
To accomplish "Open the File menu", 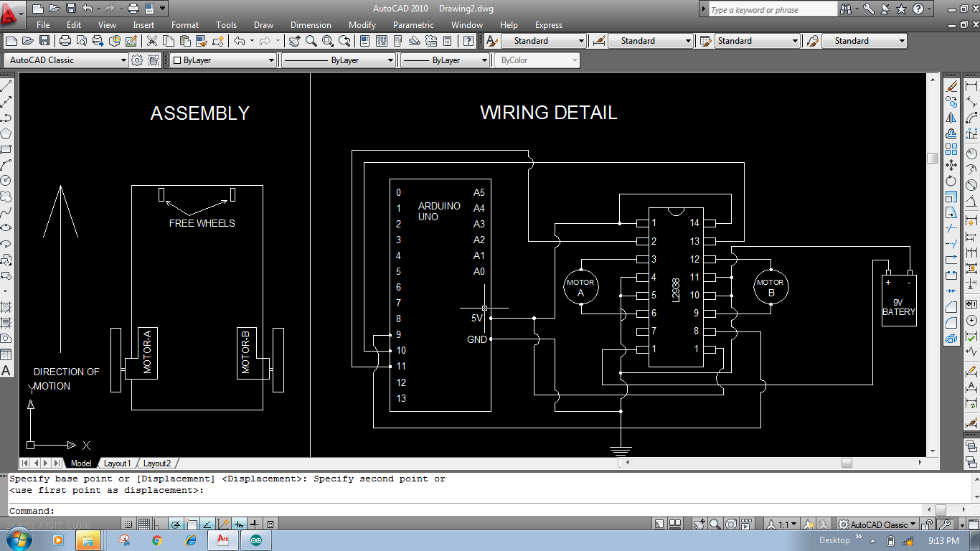I will click(43, 24).
